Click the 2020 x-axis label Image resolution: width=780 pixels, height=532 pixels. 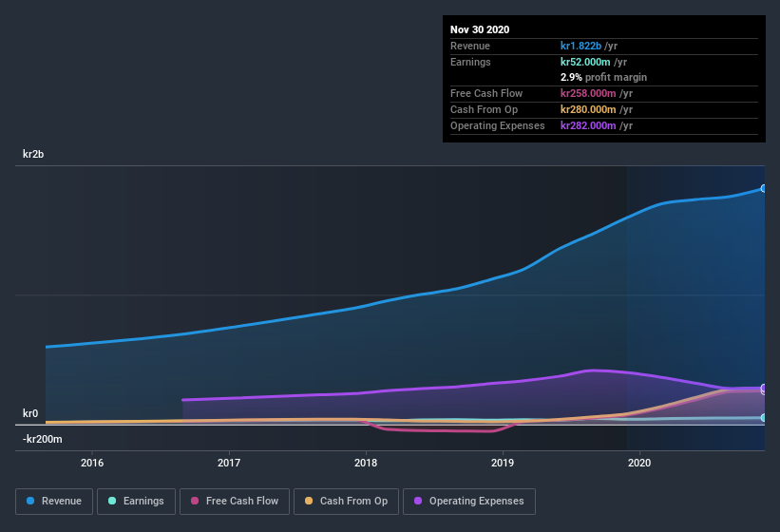pyautogui.click(x=639, y=463)
